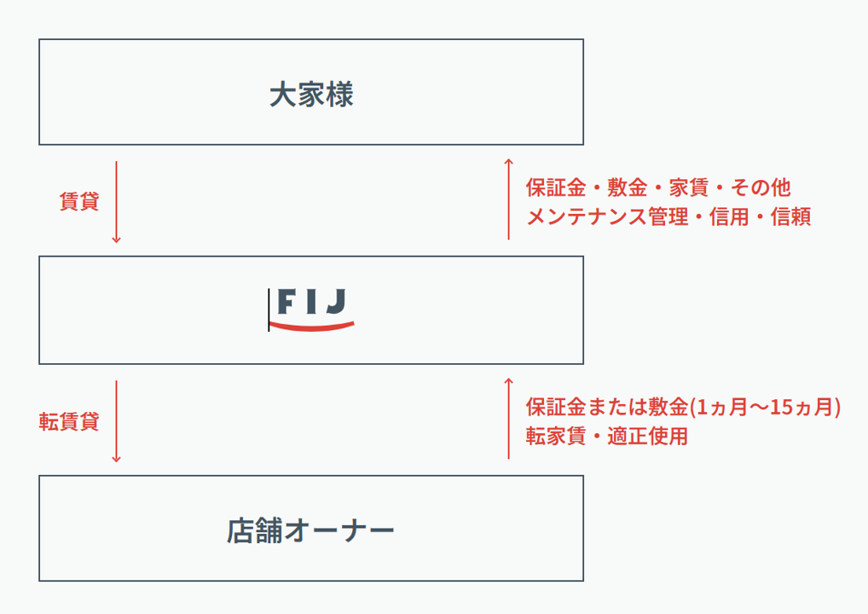This screenshot has height=614, width=868.
Task: Select the 店舗オーナー box
Action: [311, 528]
